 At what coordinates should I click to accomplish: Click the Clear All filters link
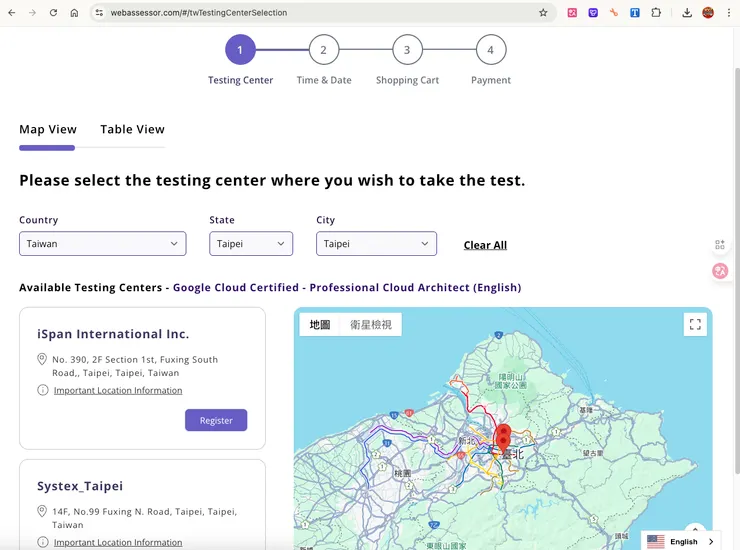[485, 245]
